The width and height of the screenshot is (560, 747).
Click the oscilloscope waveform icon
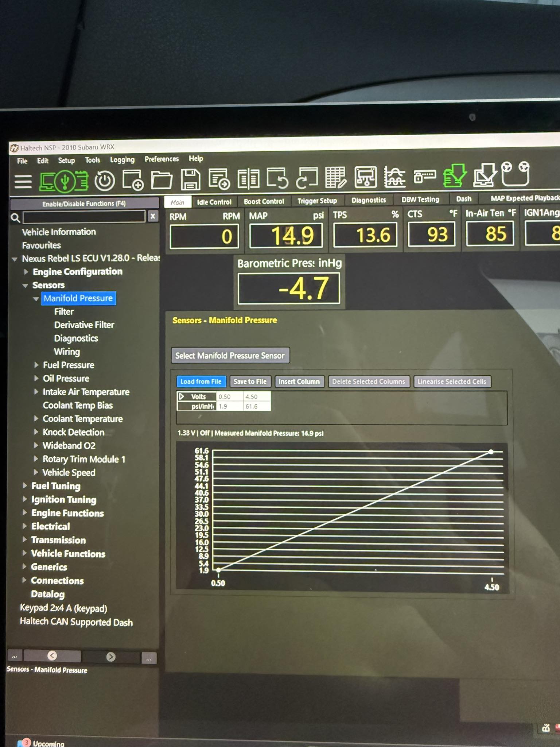coord(394,177)
